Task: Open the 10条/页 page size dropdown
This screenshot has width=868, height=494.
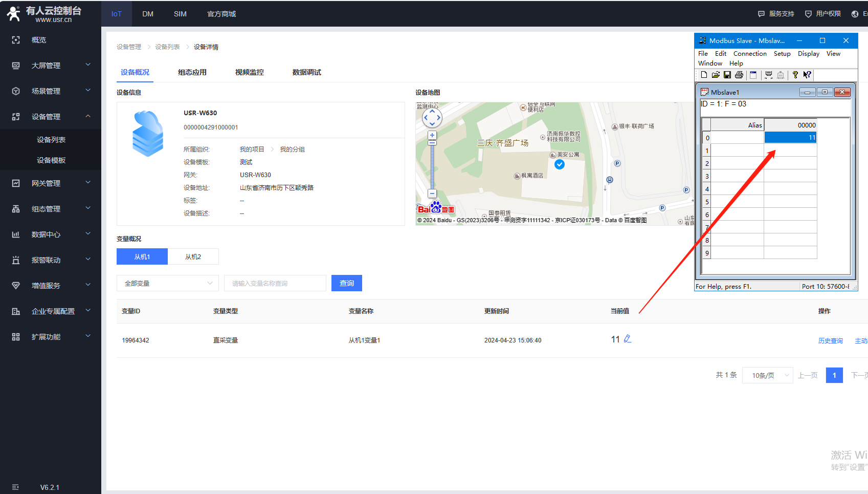Action: pos(767,375)
